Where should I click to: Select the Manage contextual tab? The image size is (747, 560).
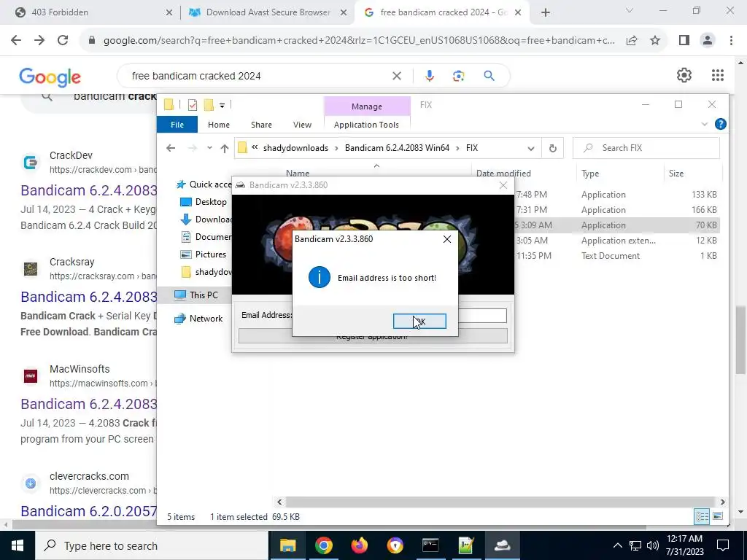(367, 106)
